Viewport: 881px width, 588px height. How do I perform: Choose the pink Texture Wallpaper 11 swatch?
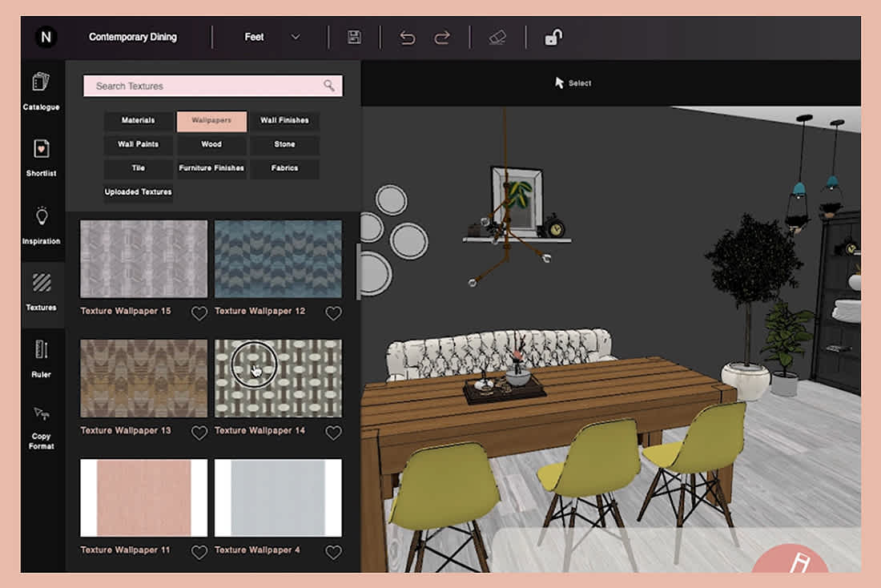click(x=143, y=497)
